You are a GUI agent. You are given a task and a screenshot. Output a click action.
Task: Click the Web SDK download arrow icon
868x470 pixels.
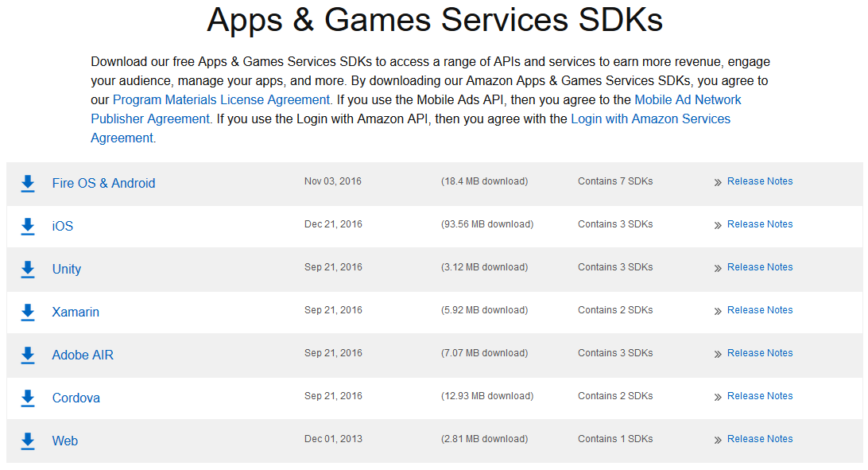pyautogui.click(x=28, y=441)
